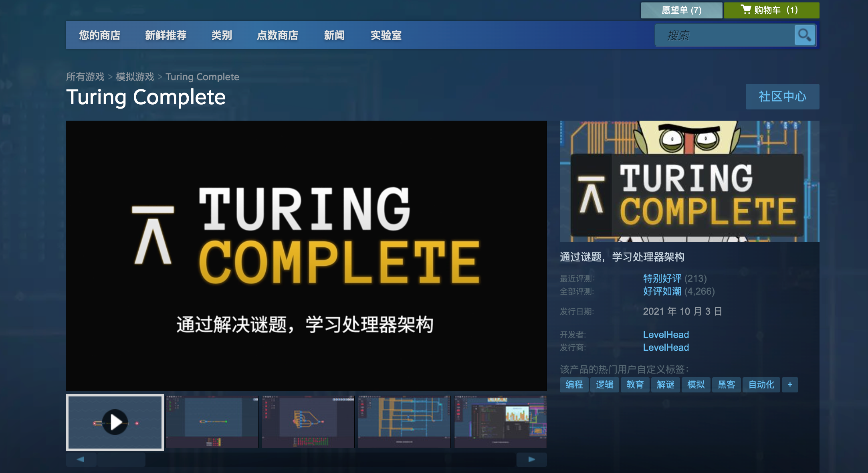Open 类别 menu

(222, 35)
